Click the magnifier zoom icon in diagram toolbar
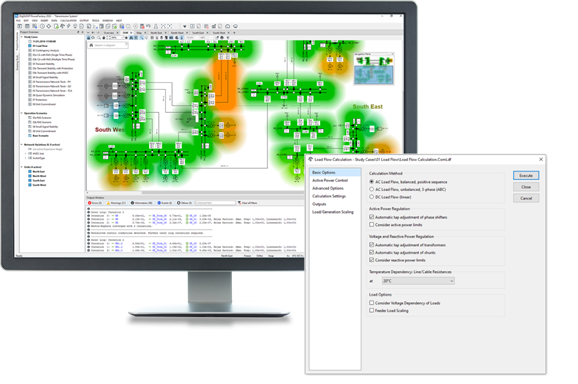 tap(99, 38)
